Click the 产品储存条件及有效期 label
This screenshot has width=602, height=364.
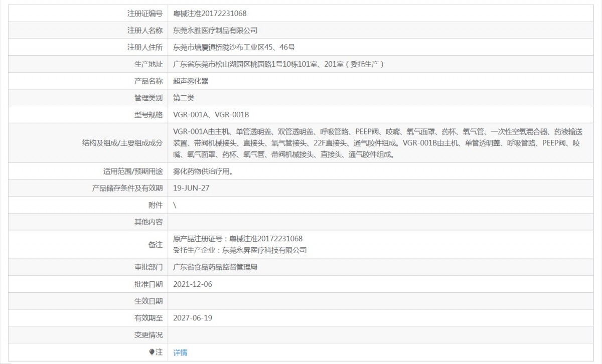pos(127,189)
